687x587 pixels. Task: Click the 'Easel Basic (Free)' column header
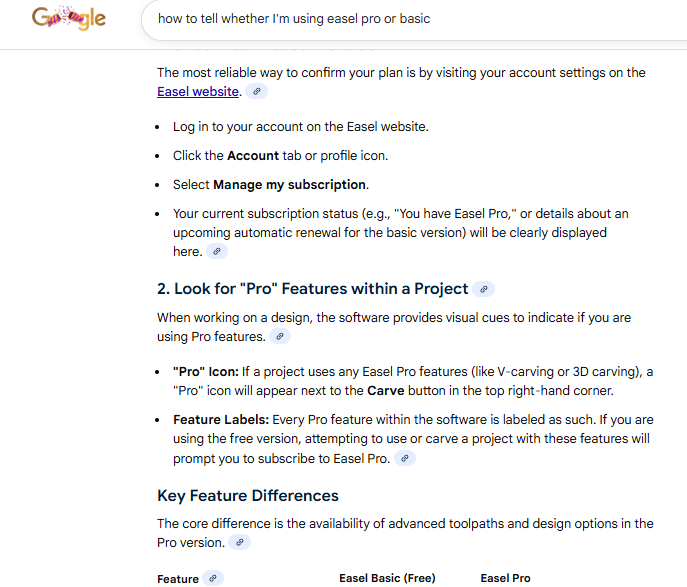pyautogui.click(x=387, y=578)
